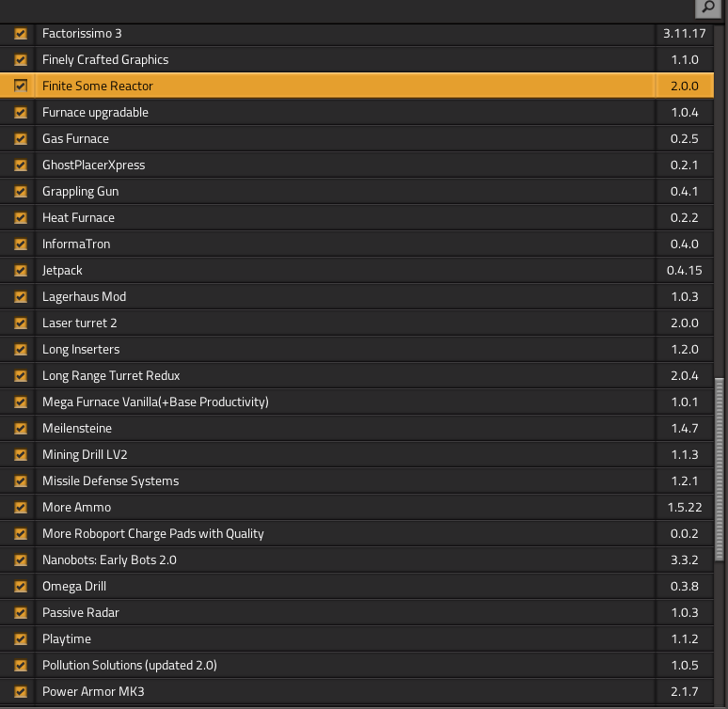Toggle the Jetpack mod checkbox
Image resolution: width=728 pixels, height=709 pixels.
click(21, 271)
